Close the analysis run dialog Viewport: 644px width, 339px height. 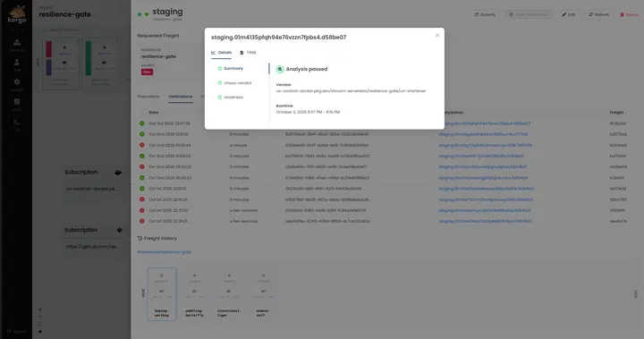click(437, 36)
